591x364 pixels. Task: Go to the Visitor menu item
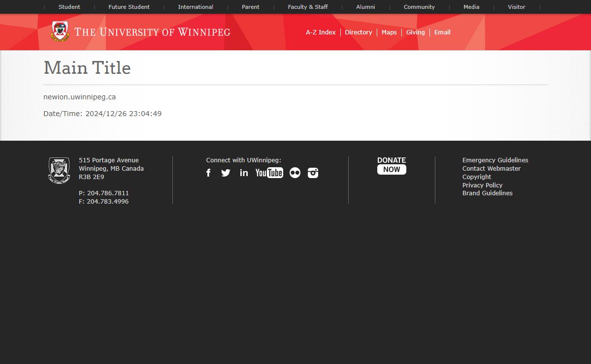(x=517, y=7)
